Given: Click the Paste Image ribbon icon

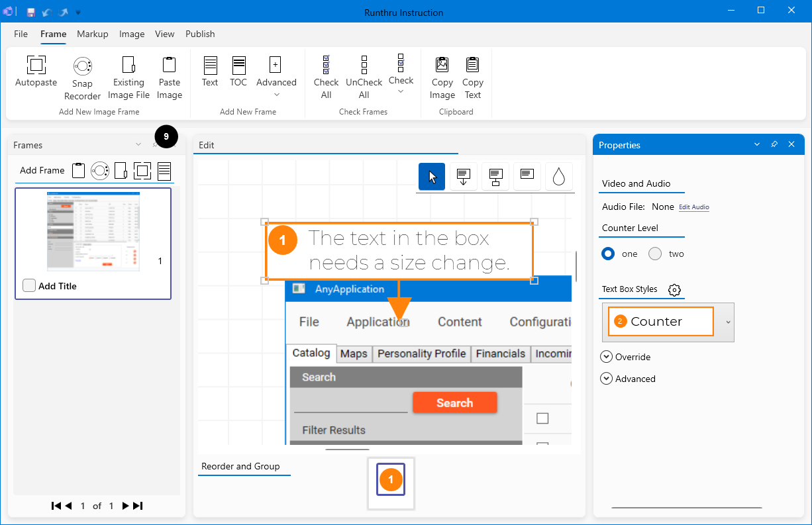Looking at the screenshot, I should (x=169, y=66).
